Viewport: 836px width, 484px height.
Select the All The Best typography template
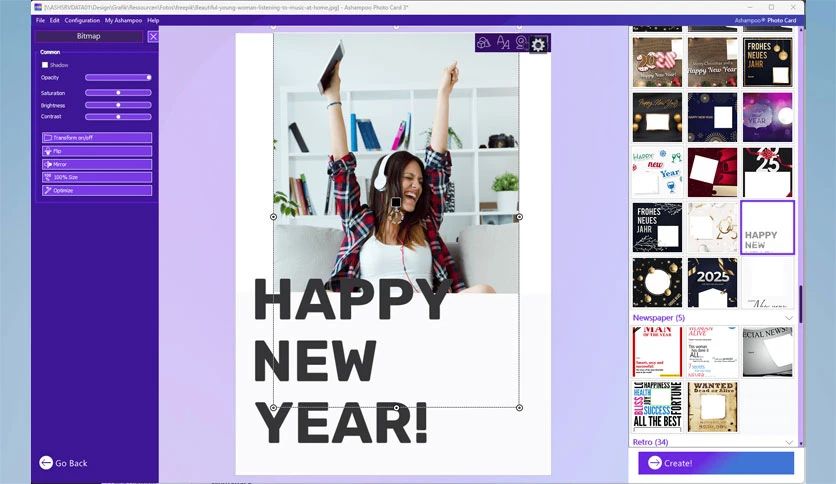(x=657, y=407)
